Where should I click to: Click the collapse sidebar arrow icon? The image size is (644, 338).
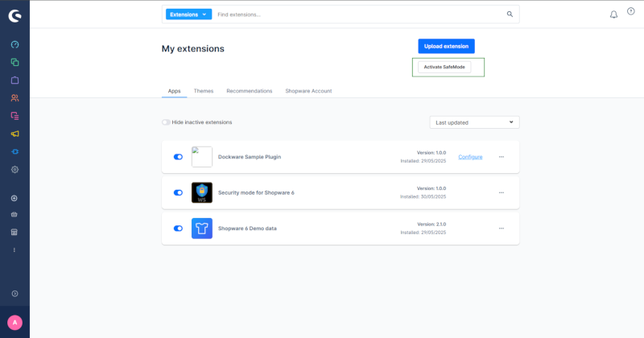[14, 294]
